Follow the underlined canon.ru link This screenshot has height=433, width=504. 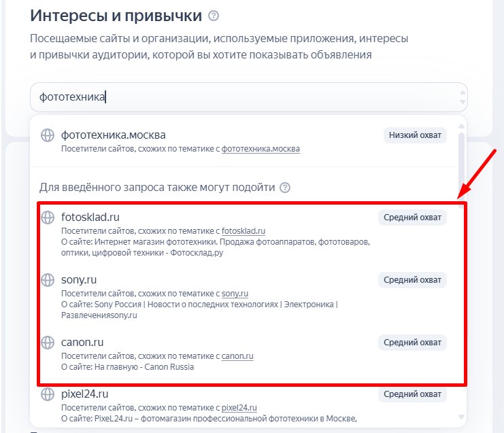point(237,356)
